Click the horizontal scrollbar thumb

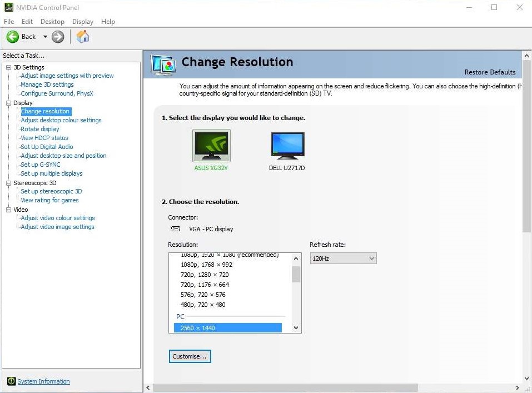[285, 387]
